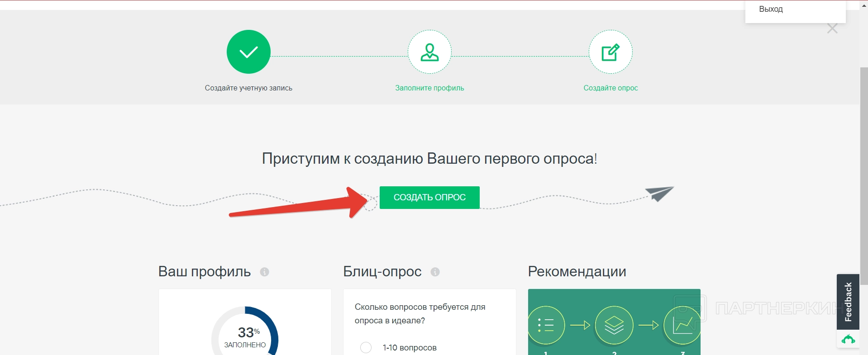The image size is (868, 355).
Task: Click the list icon in Рекомендации card
Action: [x=546, y=325]
